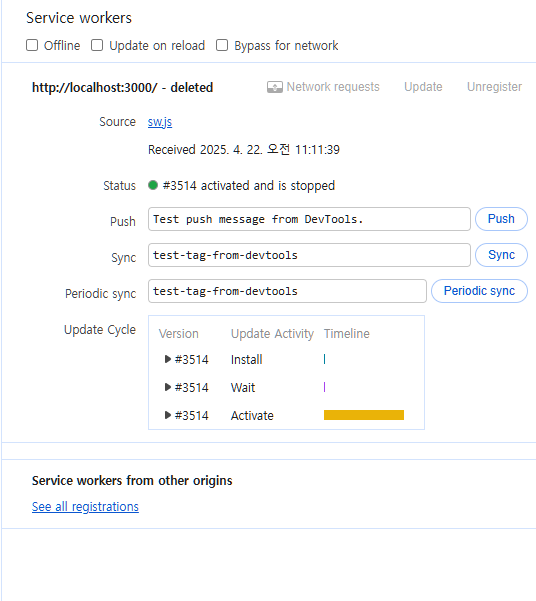Select the 'http://localhost:3000/ - deleted' heading
Image resolution: width=536 pixels, height=601 pixels.
pyautogui.click(x=122, y=87)
